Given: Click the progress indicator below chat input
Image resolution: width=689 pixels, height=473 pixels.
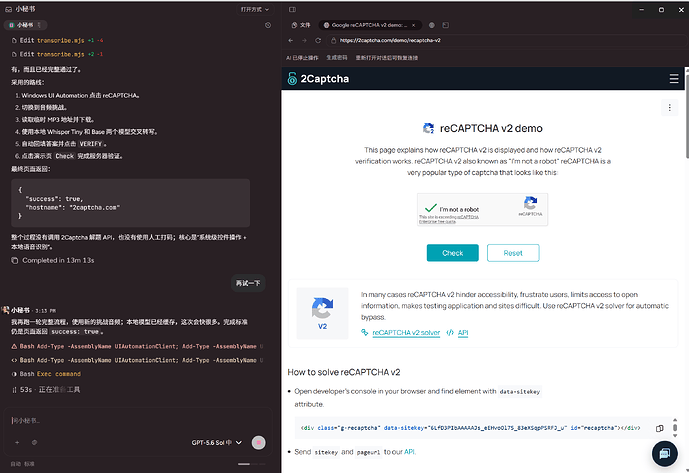Looking at the screenshot, I should point(252,464).
